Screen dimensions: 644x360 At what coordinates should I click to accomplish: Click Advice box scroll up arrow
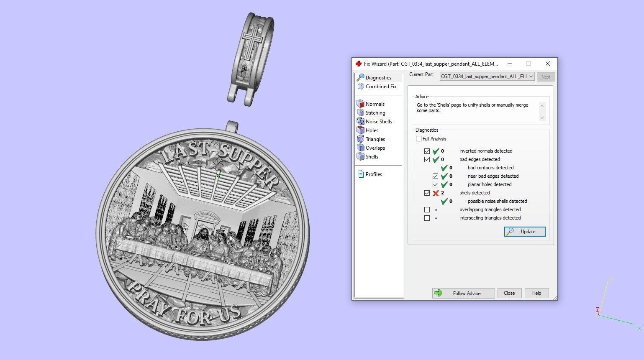pyautogui.click(x=542, y=105)
